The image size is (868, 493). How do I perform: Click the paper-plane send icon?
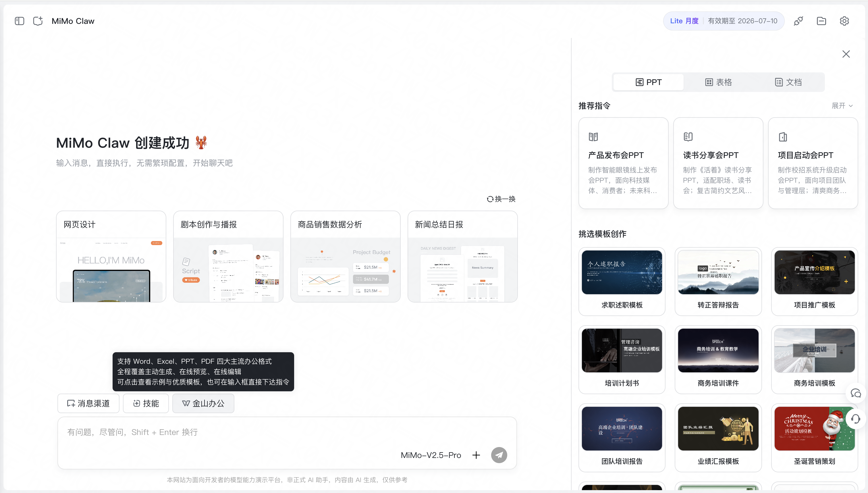(x=499, y=455)
